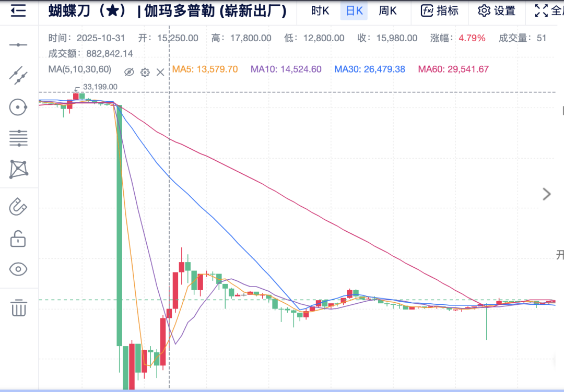
Task: Select the trend line channel tool
Action: click(x=18, y=76)
